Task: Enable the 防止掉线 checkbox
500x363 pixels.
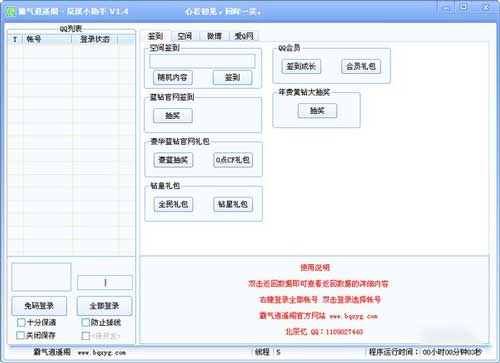Action: point(86,322)
